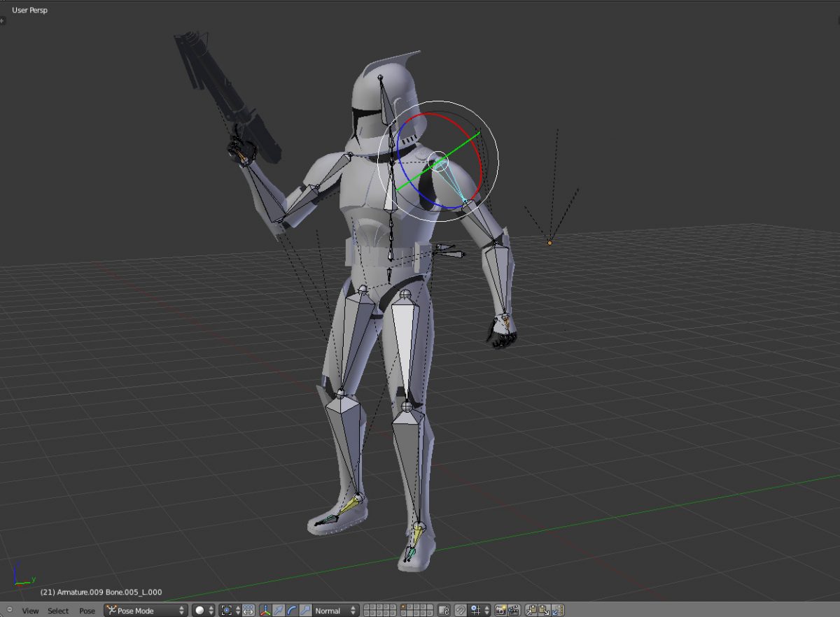Screen dimensions: 840x617
Task: Click the center circle of rotation manipulator
Action: (438, 162)
